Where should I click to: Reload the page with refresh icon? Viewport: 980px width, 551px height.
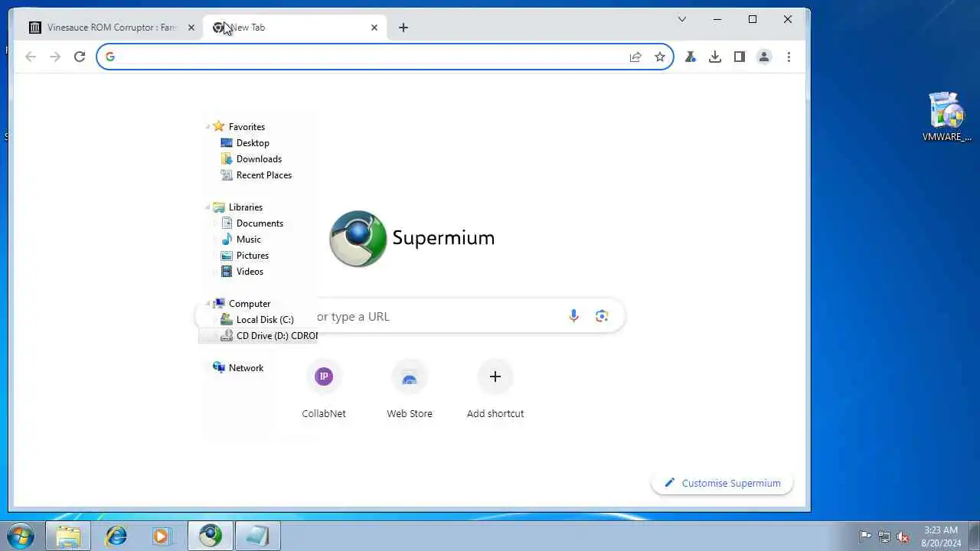(x=79, y=57)
